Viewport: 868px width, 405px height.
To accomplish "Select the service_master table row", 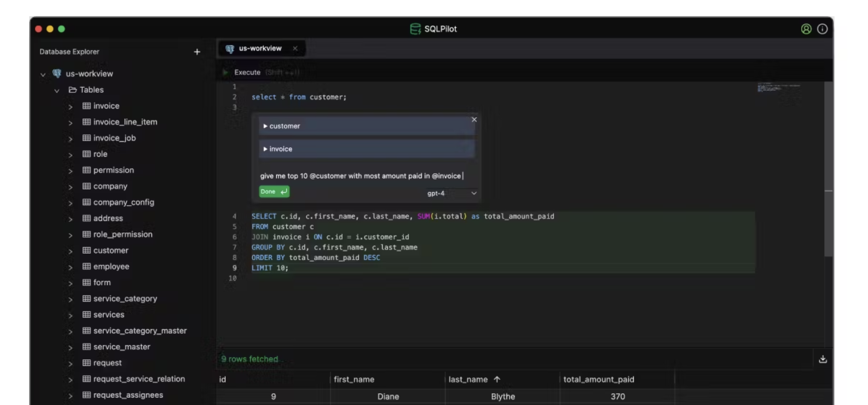I will pyautogui.click(x=122, y=347).
